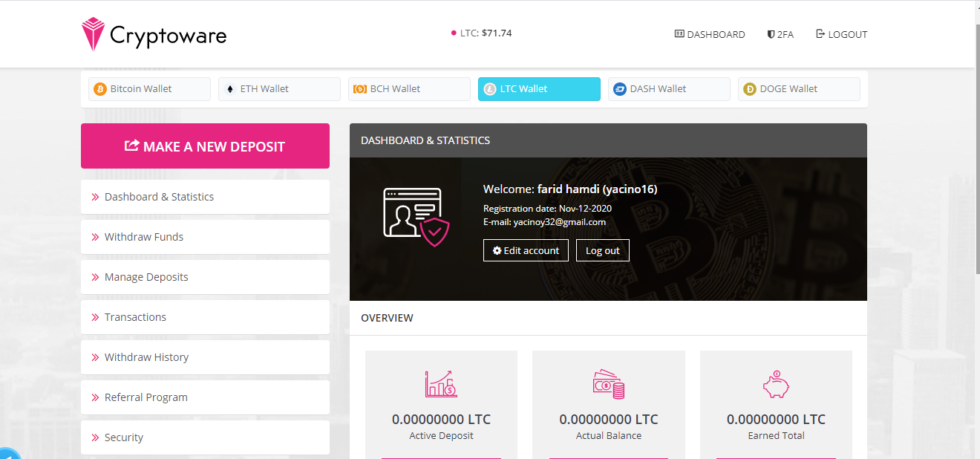Select the BCH Wallet tab

(409, 89)
